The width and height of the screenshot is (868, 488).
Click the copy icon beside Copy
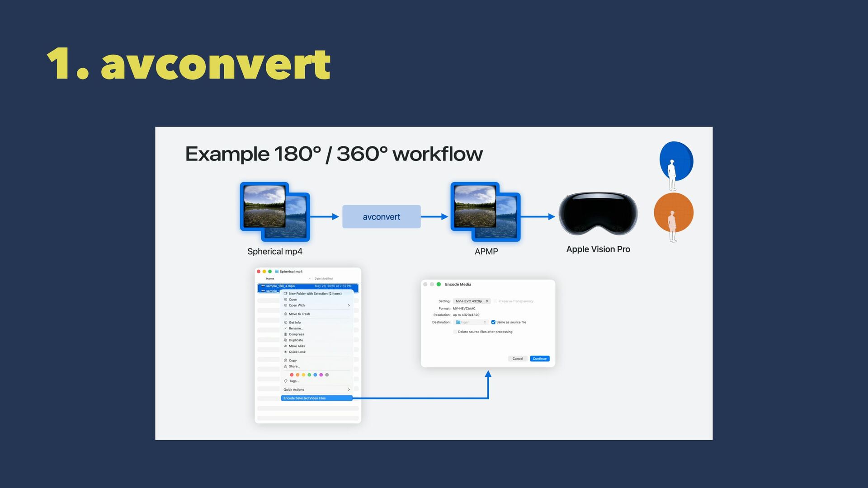point(285,361)
